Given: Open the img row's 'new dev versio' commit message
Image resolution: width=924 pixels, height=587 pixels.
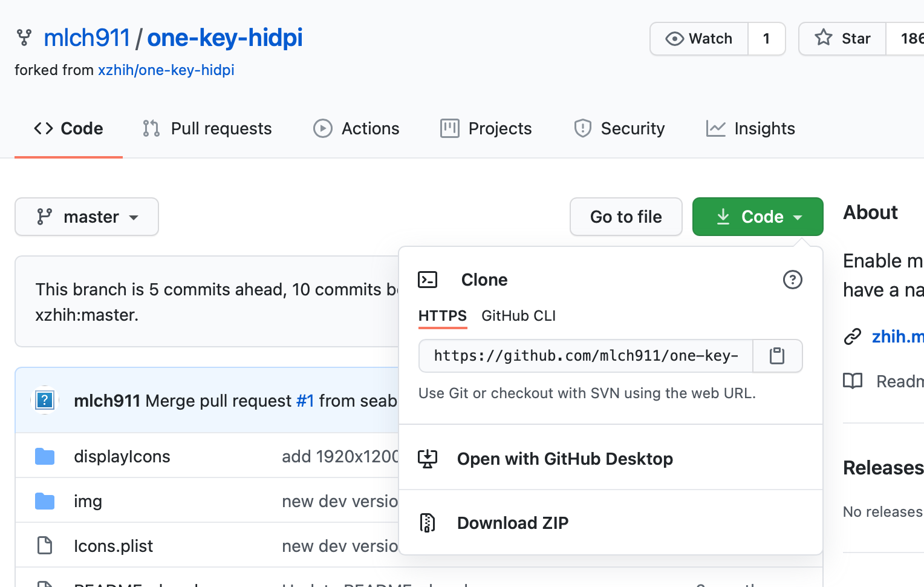Looking at the screenshot, I should coord(340,501).
